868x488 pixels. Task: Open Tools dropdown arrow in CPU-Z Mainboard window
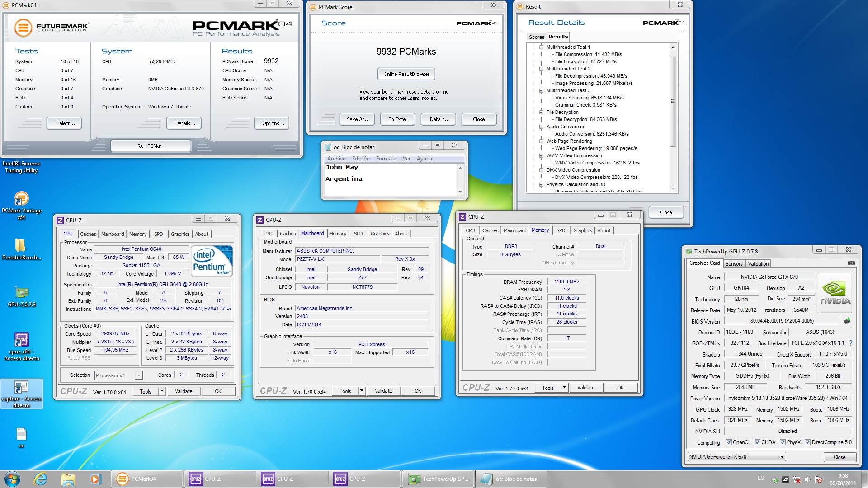pos(362,391)
